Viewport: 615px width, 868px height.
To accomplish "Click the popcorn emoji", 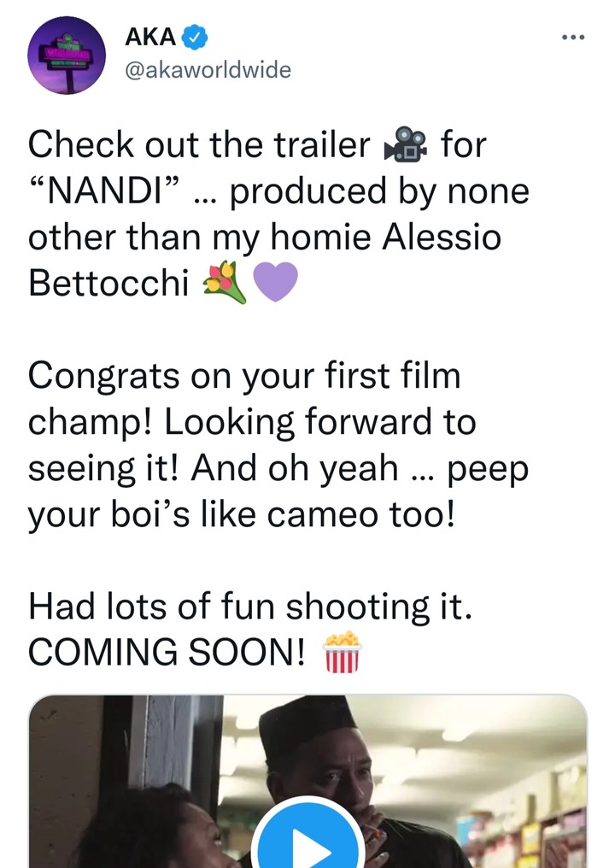I will 343,652.
